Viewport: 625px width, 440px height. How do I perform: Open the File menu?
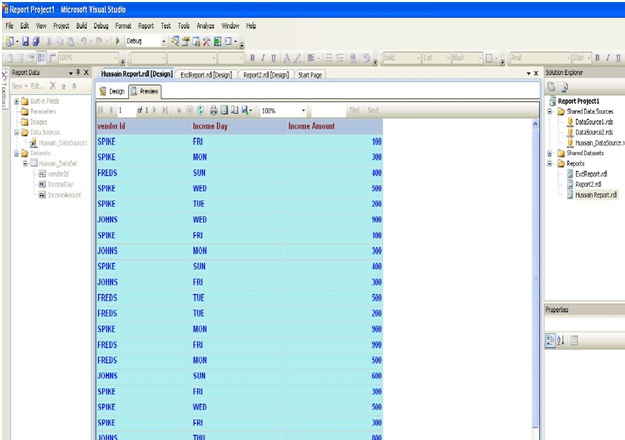click(9, 26)
